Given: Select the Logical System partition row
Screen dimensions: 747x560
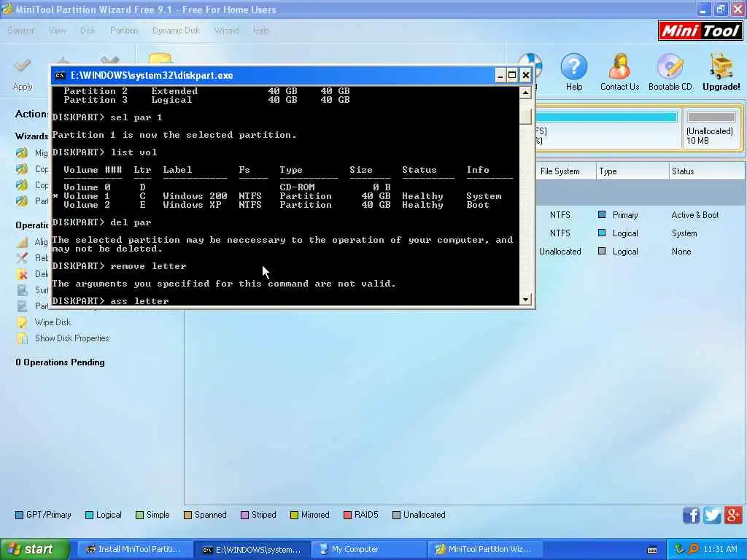Looking at the screenshot, I should (x=640, y=233).
